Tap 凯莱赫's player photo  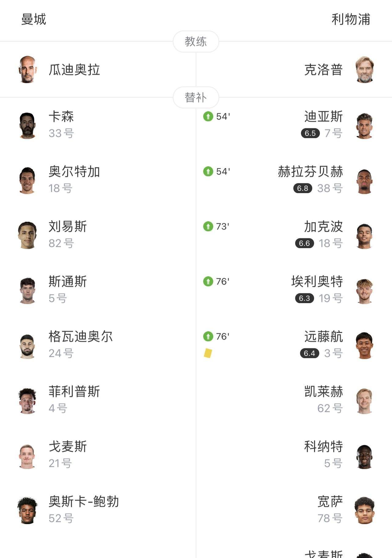[x=365, y=401]
